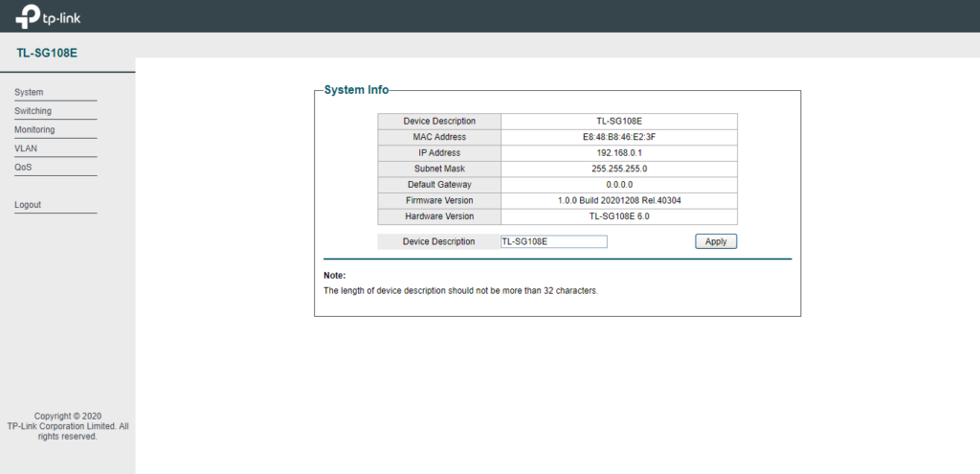Open the Switching menu

pyautogui.click(x=33, y=111)
